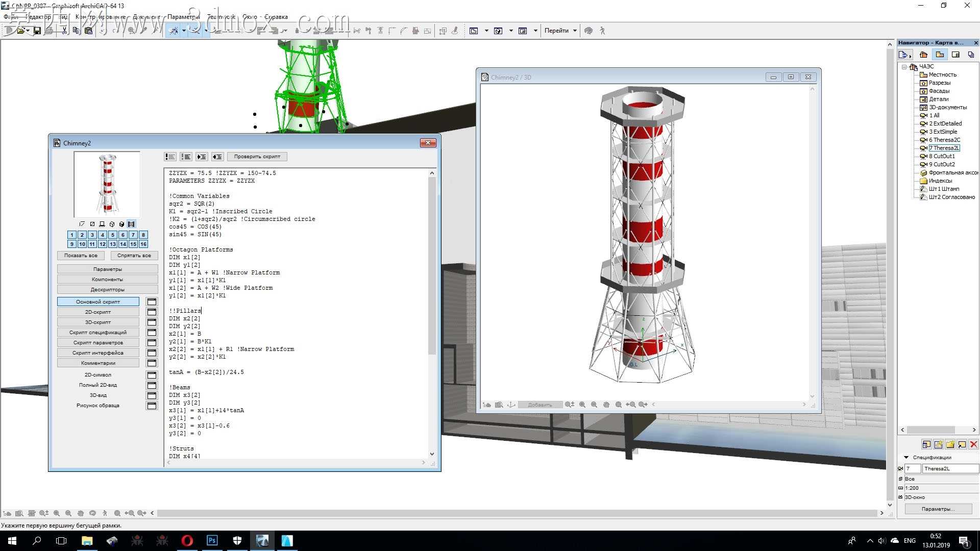Screen dimensions: 980x551
Task: Open the Layout Book icon in Navigator
Action: click(956, 55)
